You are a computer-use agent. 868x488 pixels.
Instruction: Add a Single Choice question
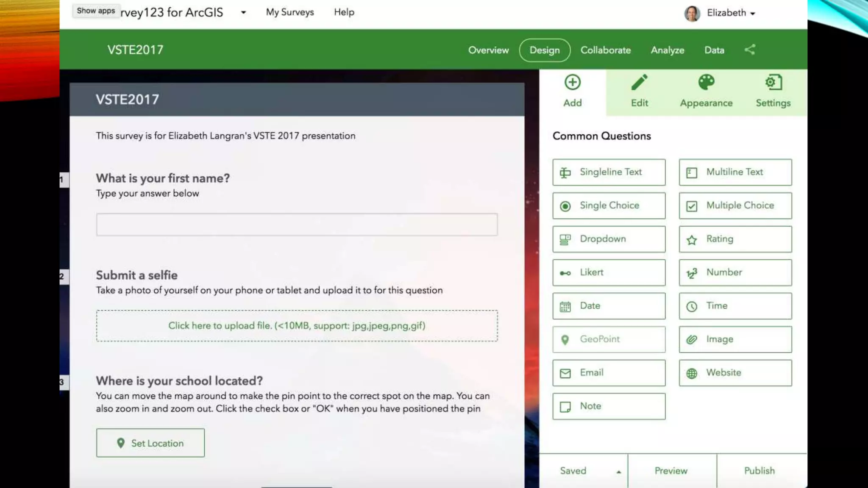pos(609,205)
